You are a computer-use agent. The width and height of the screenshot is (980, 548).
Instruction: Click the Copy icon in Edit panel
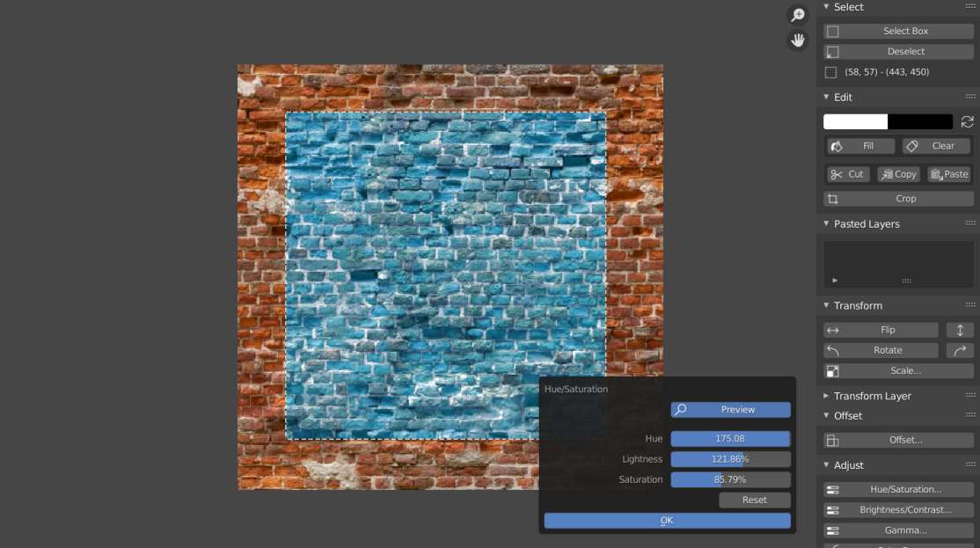click(885, 173)
